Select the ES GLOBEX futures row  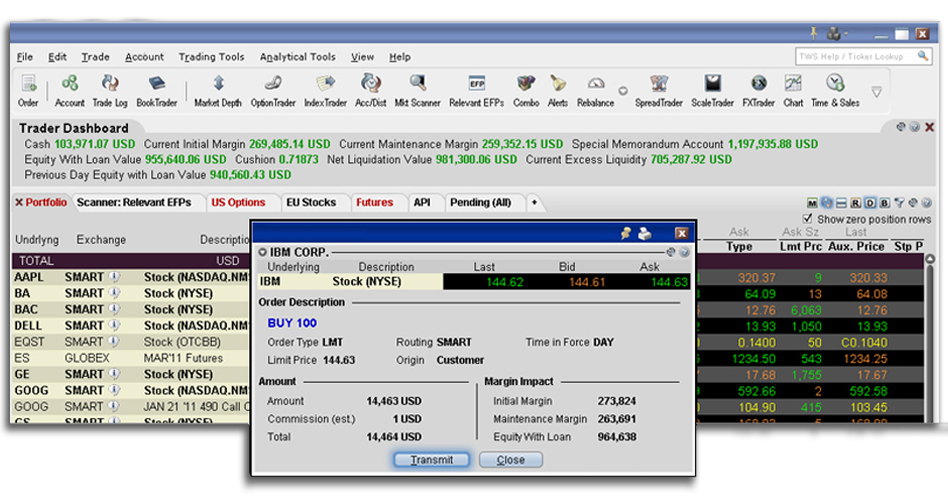132,358
